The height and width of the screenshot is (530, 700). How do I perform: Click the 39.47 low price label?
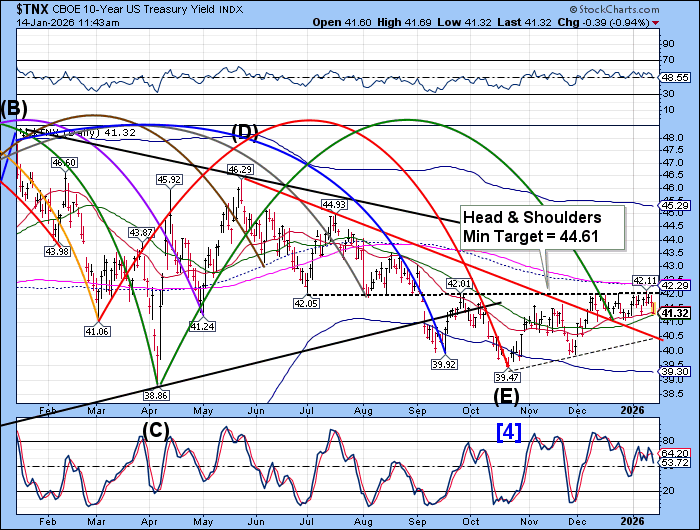pos(510,377)
